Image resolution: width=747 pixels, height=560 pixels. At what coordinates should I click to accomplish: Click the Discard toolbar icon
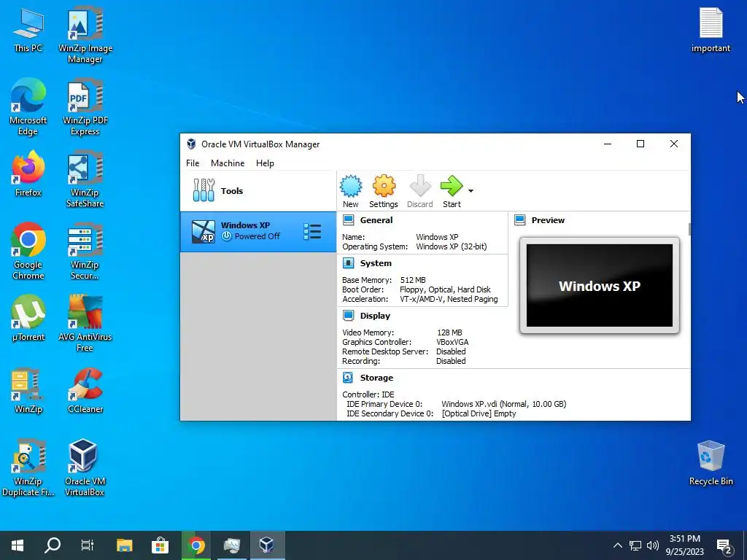(419, 191)
